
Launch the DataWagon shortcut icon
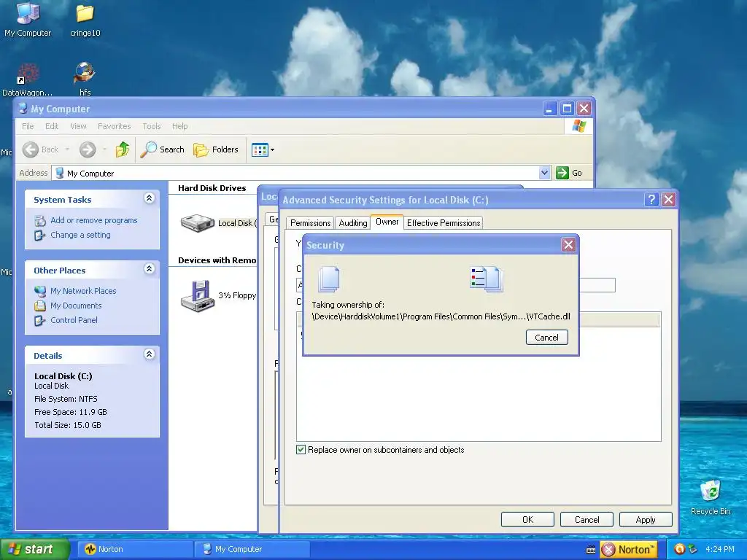pyautogui.click(x=28, y=79)
